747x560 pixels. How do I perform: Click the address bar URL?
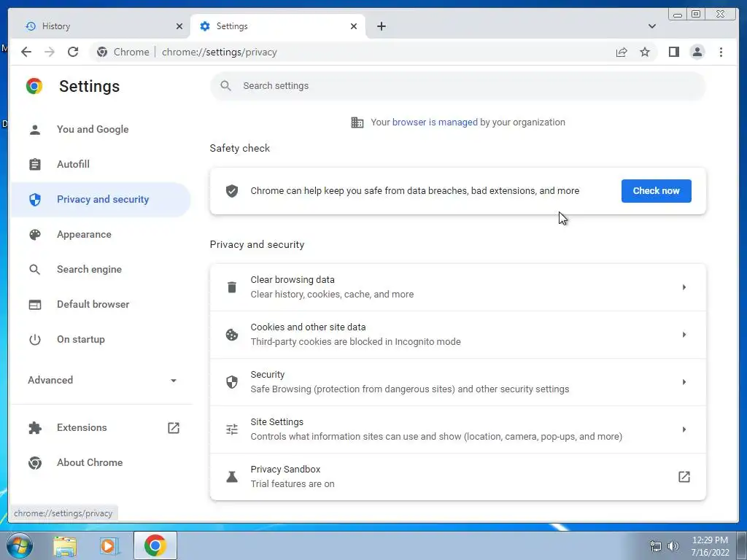pos(219,52)
